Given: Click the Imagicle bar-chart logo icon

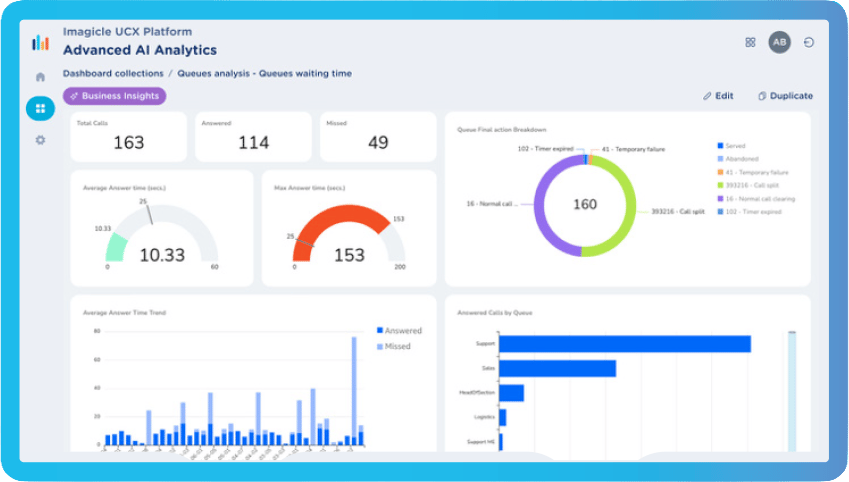Looking at the screenshot, I should (41, 42).
